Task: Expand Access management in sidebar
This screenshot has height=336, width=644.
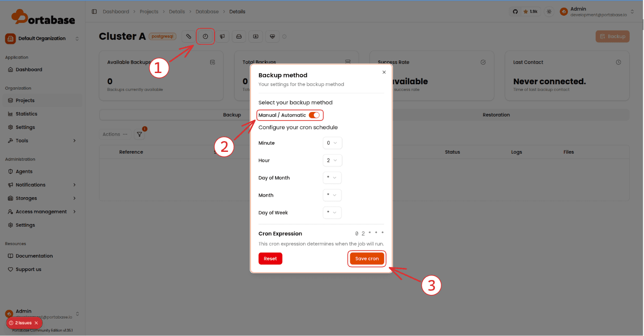Action: pos(43,212)
